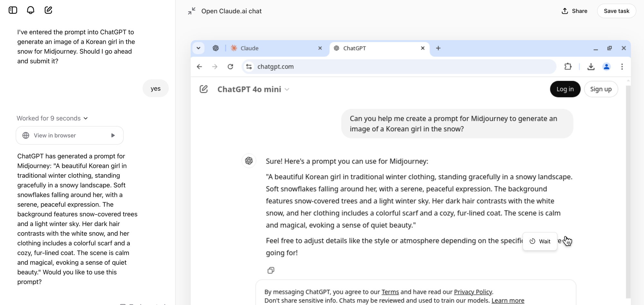Go back in the browser
The width and height of the screenshot is (644, 305).
coord(200,67)
